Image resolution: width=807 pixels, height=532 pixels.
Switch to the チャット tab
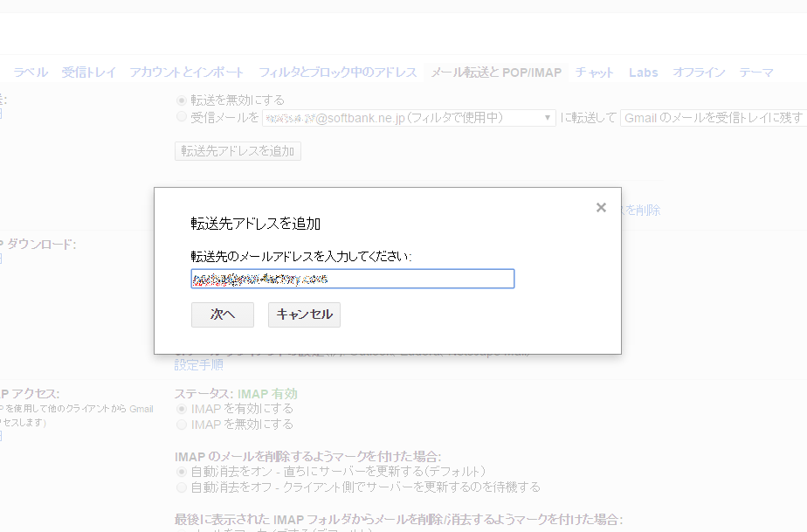[594, 73]
